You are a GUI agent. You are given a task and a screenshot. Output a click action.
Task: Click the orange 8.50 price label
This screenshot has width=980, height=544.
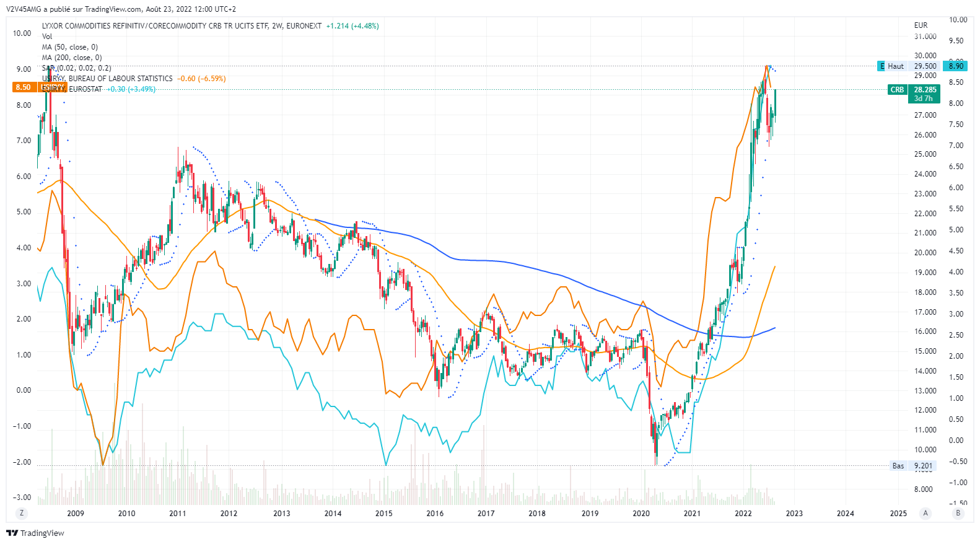click(24, 87)
